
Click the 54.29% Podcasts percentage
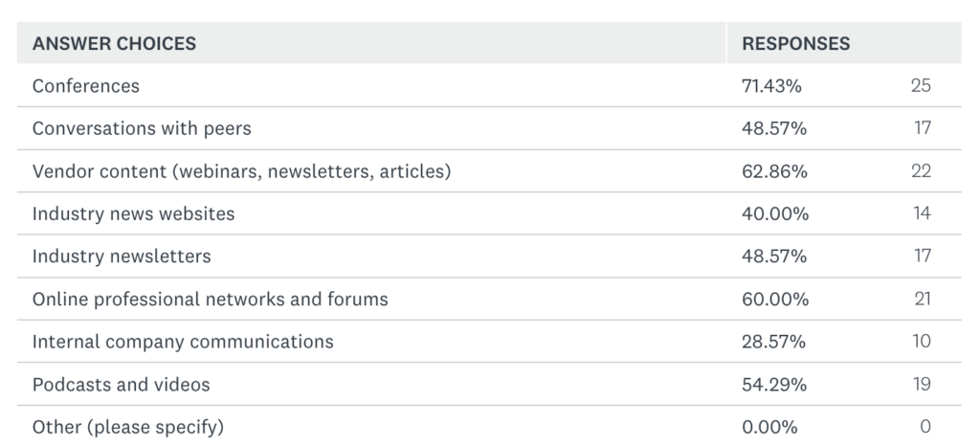[773, 385]
